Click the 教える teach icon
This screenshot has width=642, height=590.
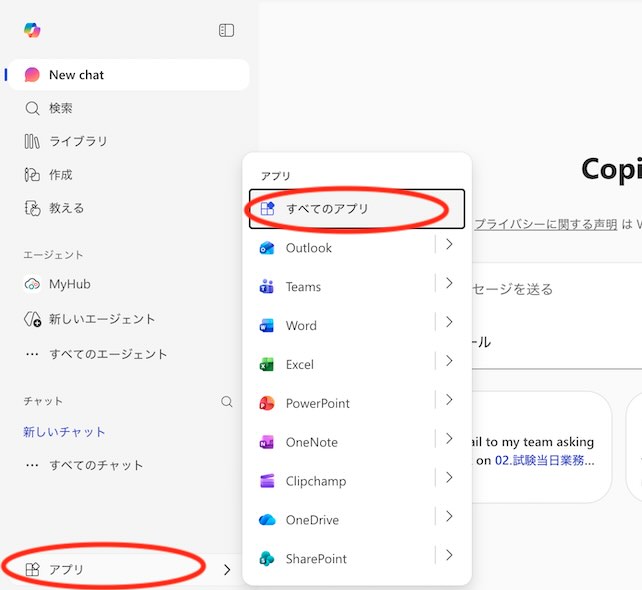coord(32,208)
